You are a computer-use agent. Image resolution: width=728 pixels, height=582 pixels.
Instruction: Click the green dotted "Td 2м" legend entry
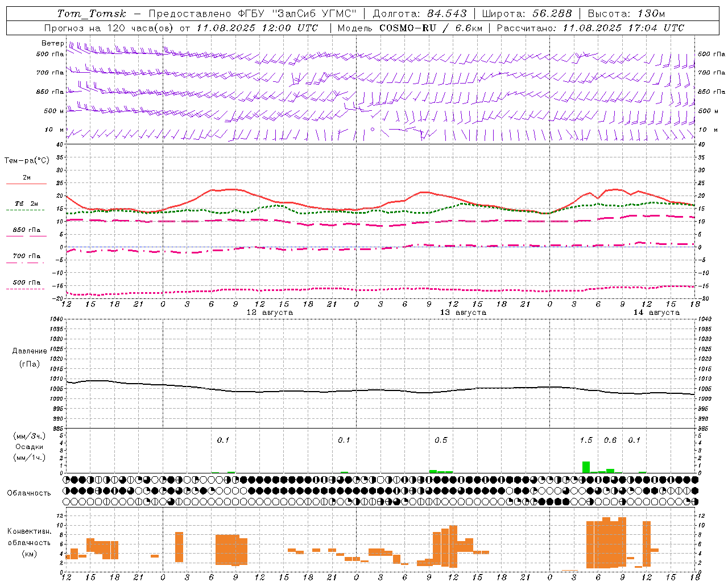point(26,206)
